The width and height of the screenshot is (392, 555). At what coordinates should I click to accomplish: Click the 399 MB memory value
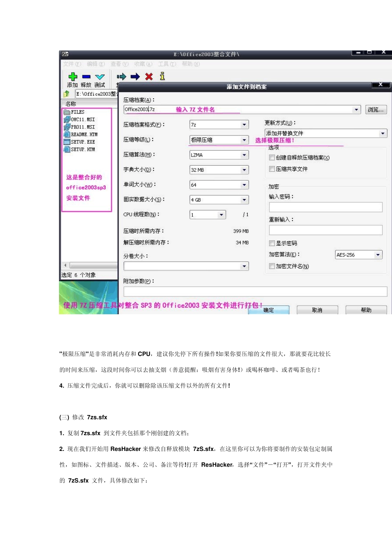[x=241, y=231]
